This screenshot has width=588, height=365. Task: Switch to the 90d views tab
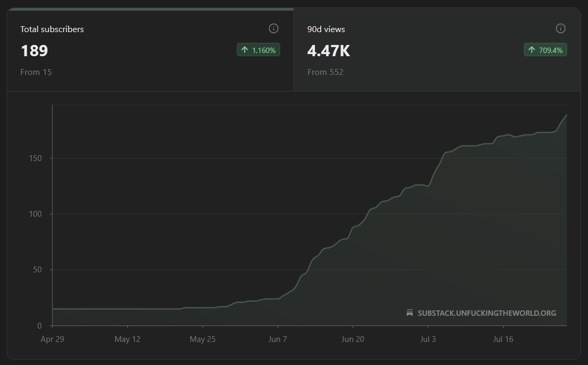pyautogui.click(x=437, y=50)
